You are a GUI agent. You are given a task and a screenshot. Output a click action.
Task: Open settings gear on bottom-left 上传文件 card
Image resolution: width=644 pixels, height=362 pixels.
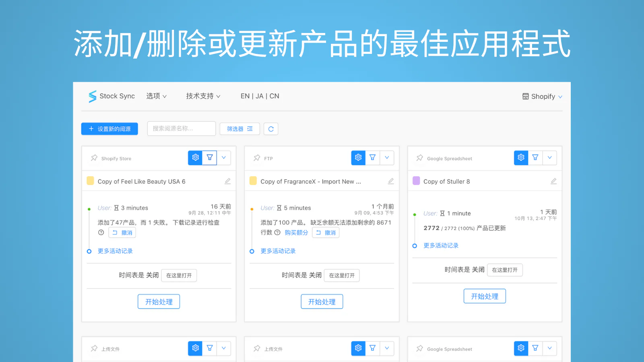pyautogui.click(x=195, y=348)
